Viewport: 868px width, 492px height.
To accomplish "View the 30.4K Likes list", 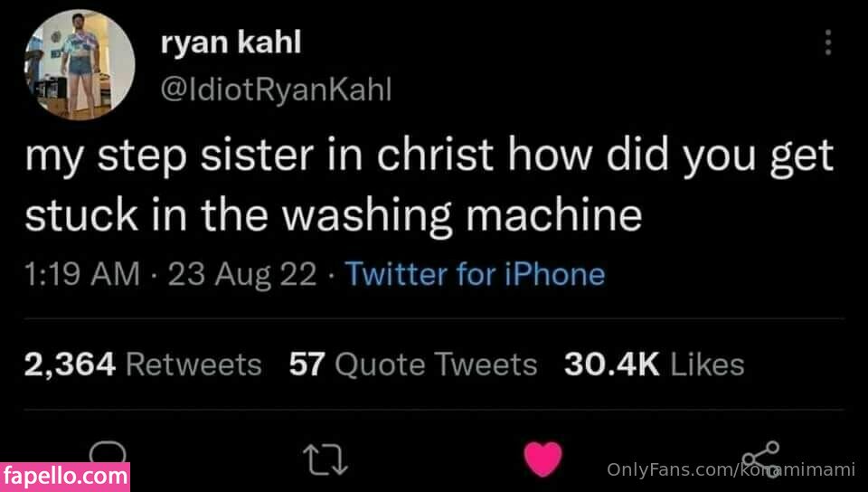I will pos(654,364).
